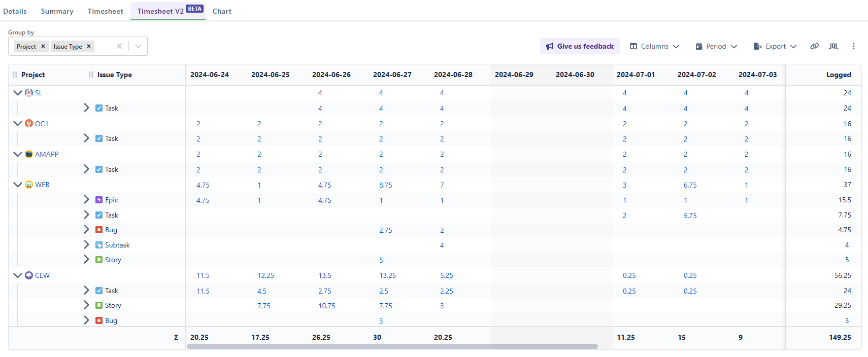
Task: Collapse the AMAPP project group
Action: click(x=18, y=154)
